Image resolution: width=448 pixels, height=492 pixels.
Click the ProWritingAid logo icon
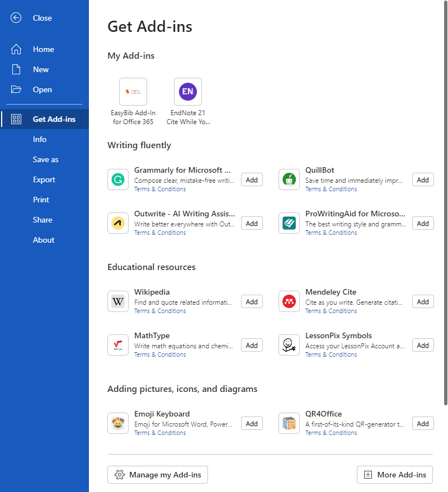coord(289,223)
